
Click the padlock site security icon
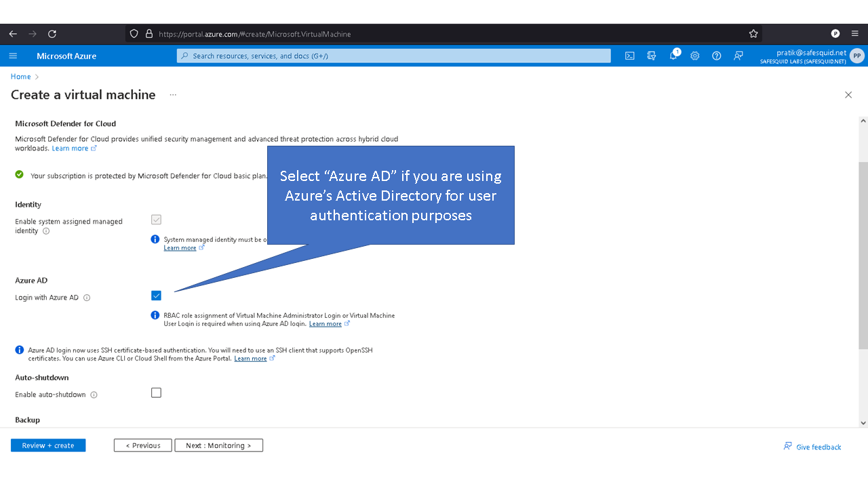149,34
